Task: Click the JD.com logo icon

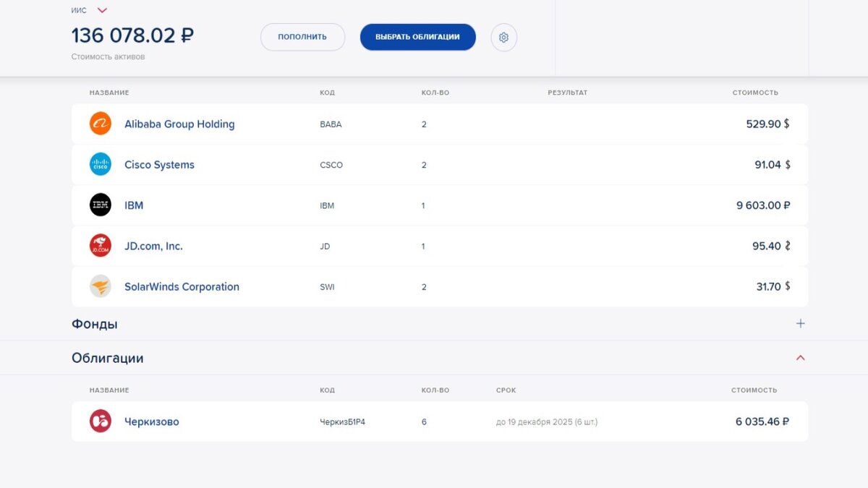Action: [101, 246]
